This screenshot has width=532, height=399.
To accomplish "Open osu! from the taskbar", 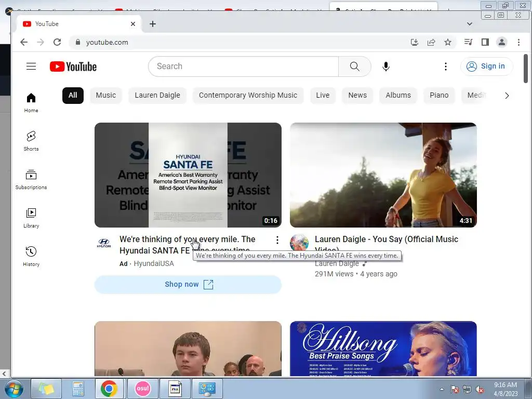I will pos(142,389).
